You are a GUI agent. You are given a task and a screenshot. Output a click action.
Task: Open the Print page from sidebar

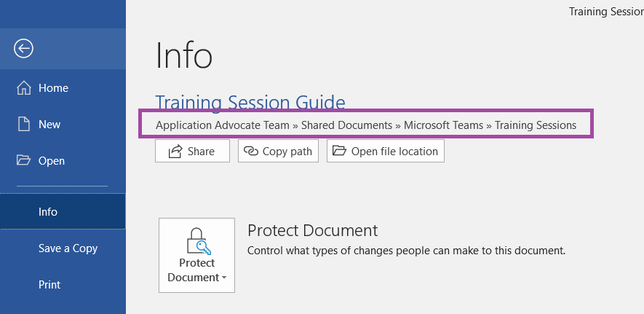click(49, 284)
